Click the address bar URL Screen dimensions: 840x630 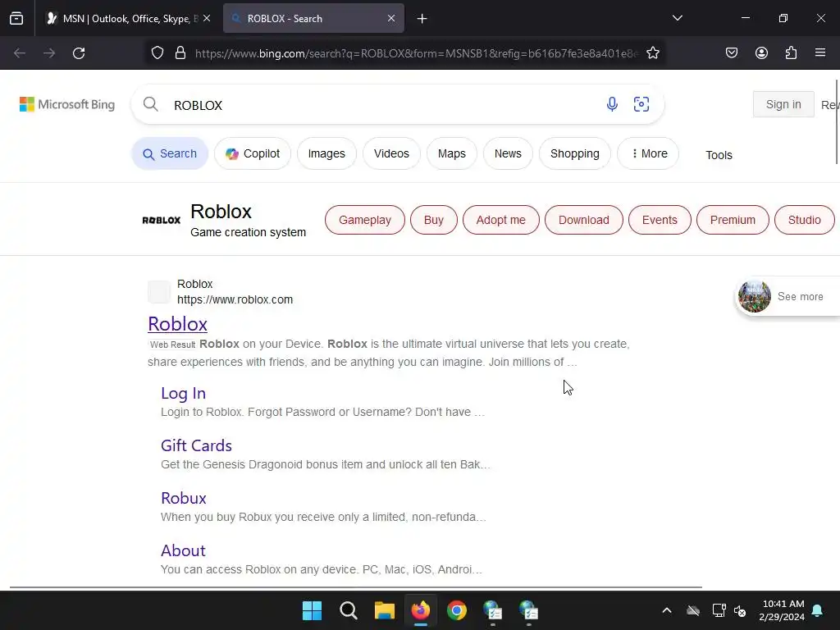point(416,53)
